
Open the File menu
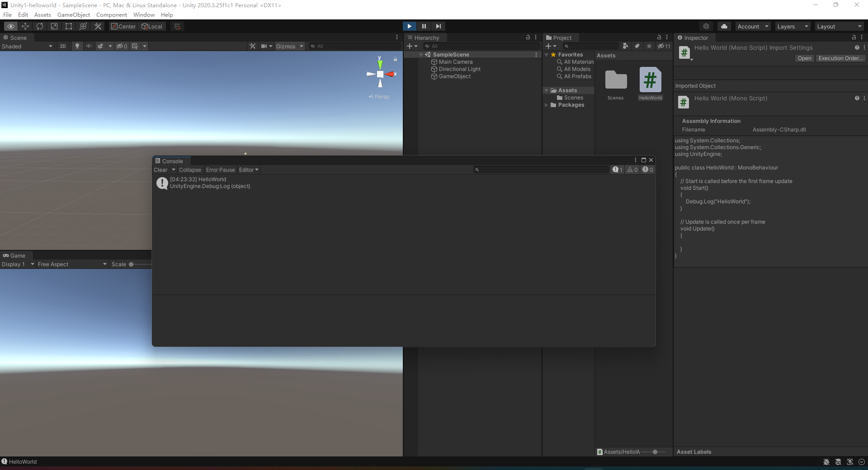pos(8,15)
